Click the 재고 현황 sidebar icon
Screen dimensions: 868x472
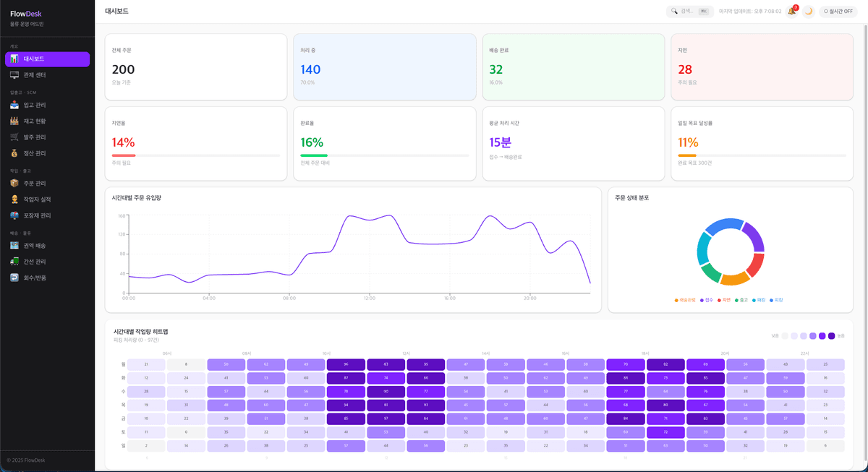(14, 121)
